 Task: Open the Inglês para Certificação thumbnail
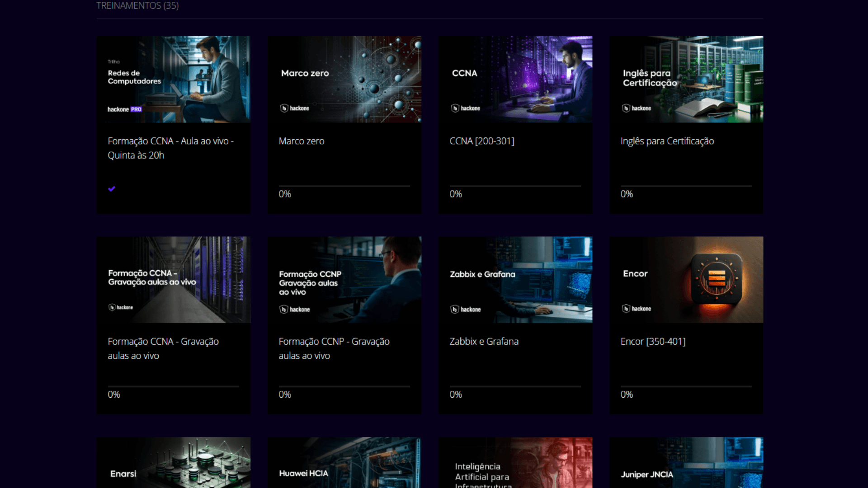[686, 79]
